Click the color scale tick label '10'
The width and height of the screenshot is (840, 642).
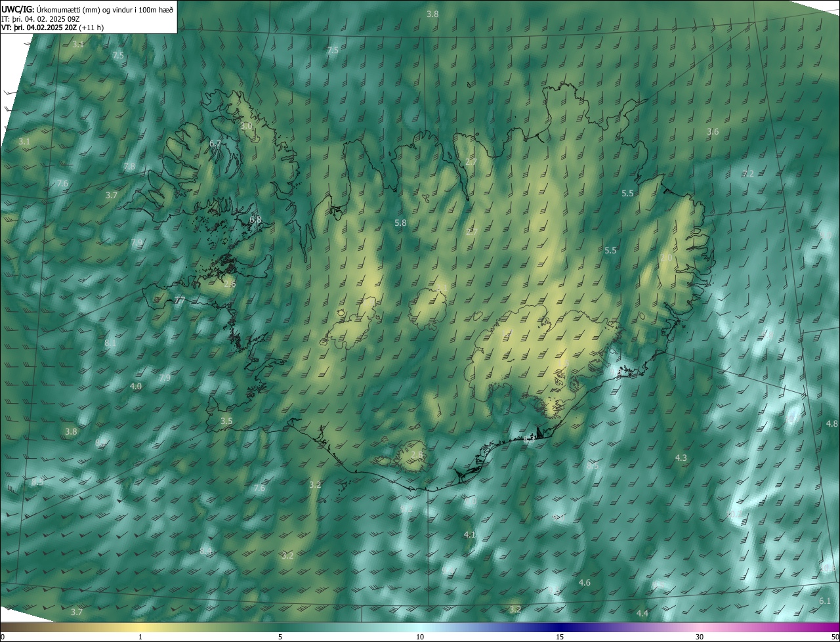[420, 637]
